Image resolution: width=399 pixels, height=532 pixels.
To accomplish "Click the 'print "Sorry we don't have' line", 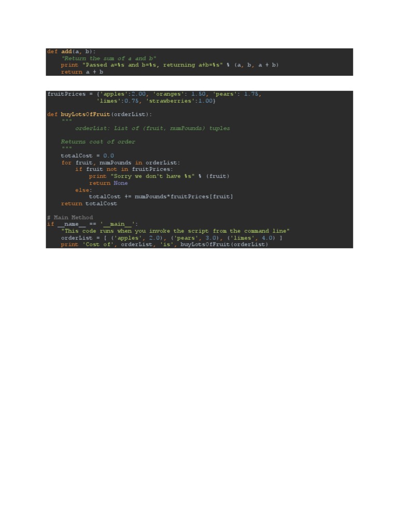I will click(159, 176).
